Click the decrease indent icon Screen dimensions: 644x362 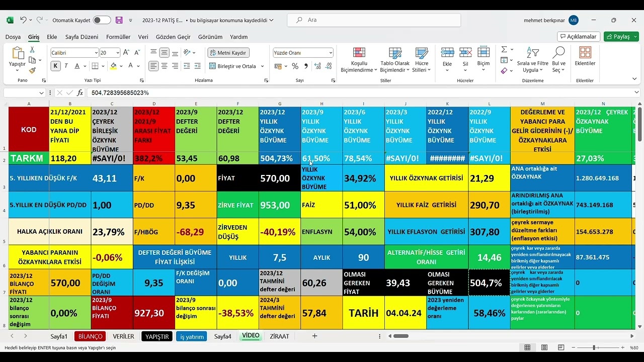(187, 66)
